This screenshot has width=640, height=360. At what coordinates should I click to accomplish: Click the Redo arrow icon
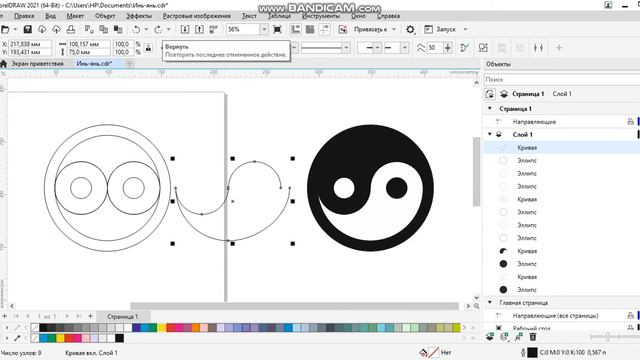(x=158, y=29)
